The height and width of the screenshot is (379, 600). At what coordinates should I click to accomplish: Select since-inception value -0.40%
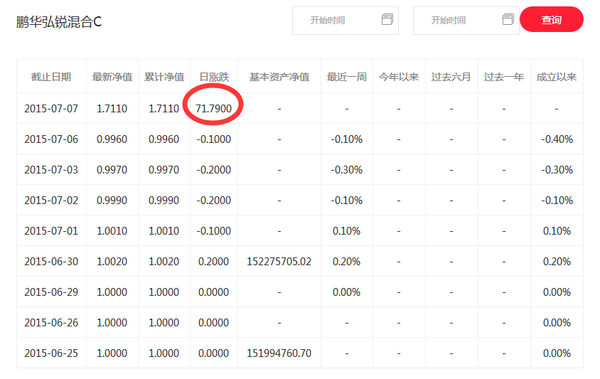coord(557,139)
